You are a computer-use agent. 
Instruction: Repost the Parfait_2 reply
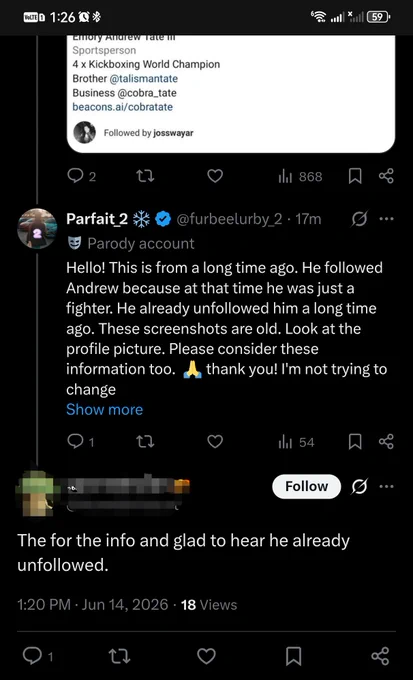(x=145, y=442)
